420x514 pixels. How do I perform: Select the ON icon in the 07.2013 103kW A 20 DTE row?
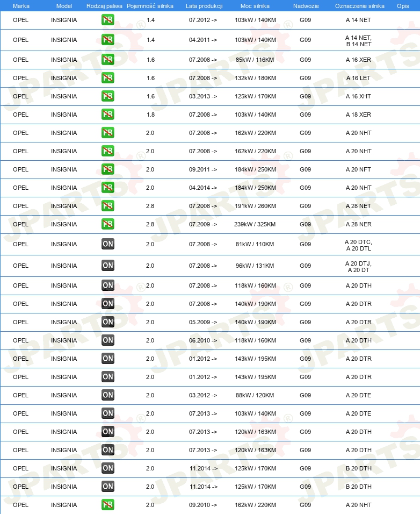108,413
